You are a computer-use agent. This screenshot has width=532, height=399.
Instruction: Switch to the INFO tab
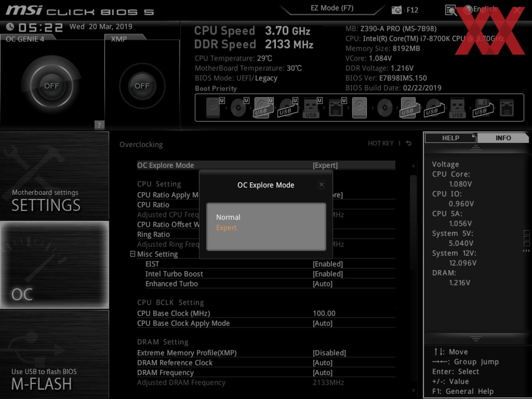503,138
